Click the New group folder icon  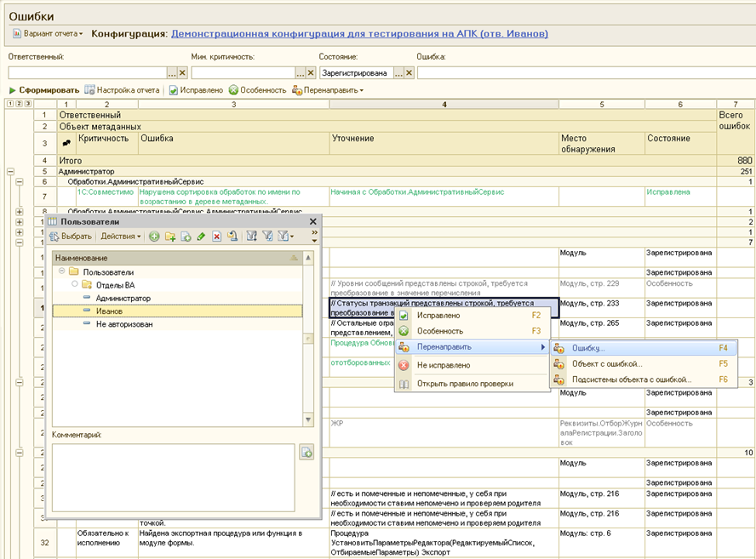(x=170, y=237)
